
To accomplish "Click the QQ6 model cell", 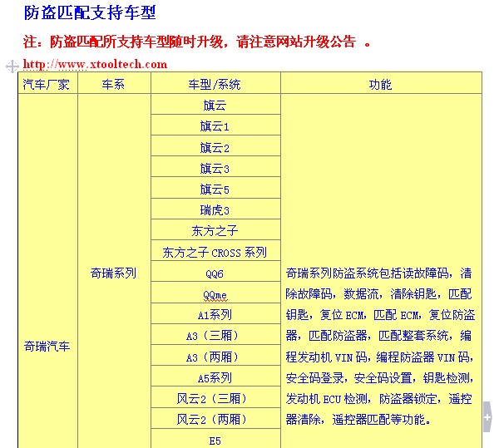I will tap(215, 273).
